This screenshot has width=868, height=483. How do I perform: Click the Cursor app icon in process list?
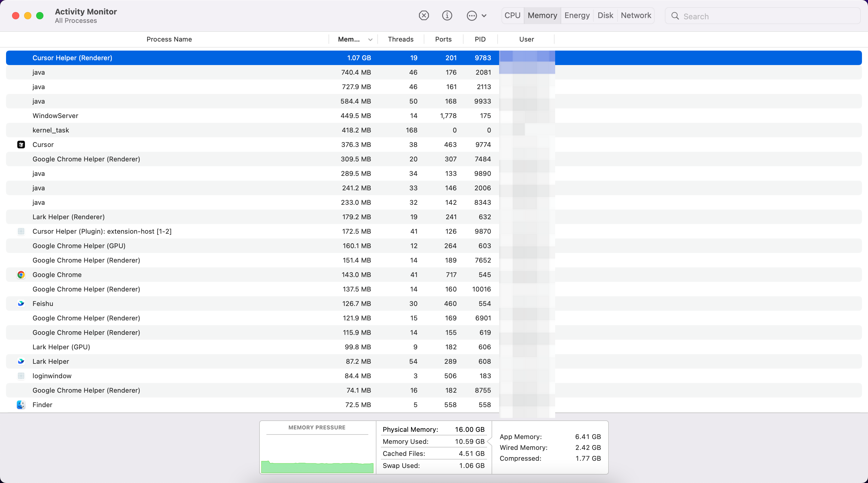click(21, 145)
